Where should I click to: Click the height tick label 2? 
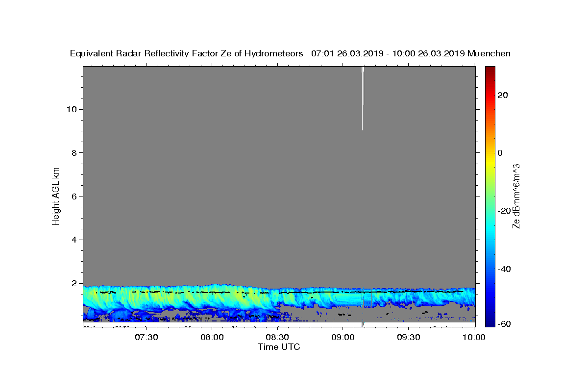click(73, 283)
